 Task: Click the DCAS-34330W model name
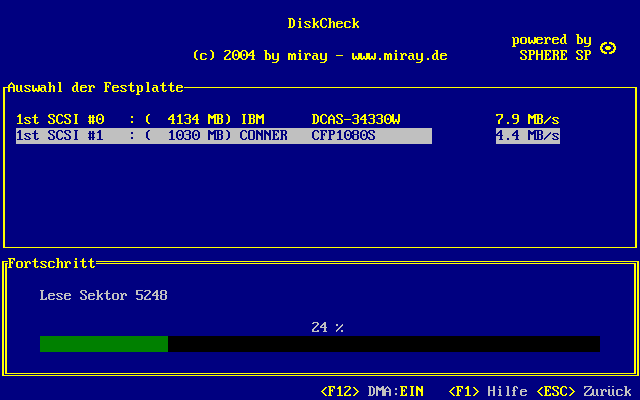(x=356, y=120)
